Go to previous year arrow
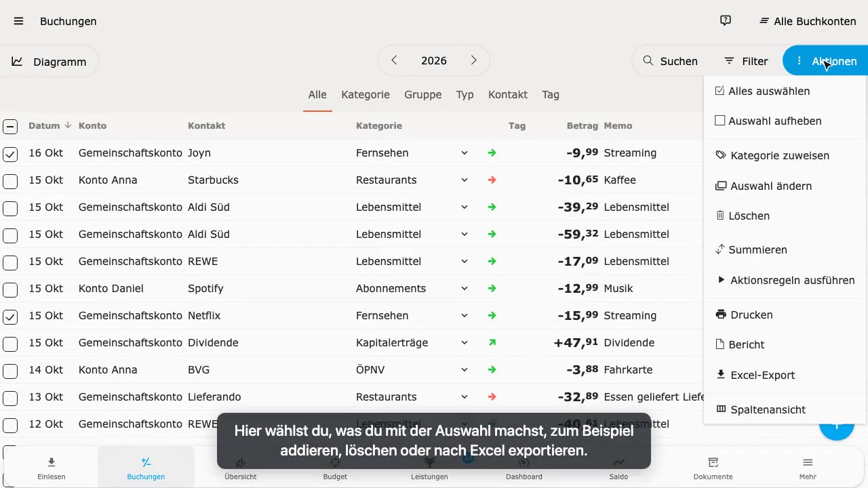This screenshot has height=488, width=868. point(394,60)
